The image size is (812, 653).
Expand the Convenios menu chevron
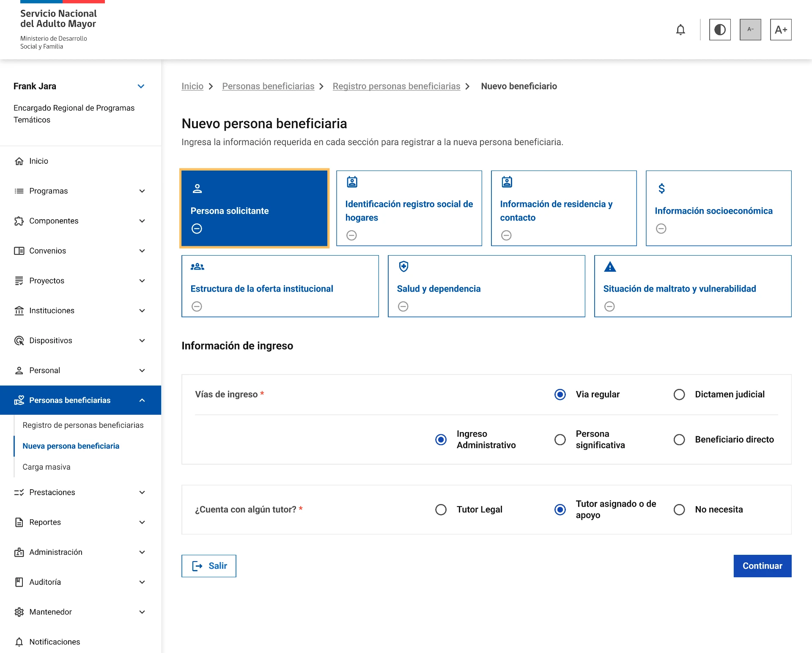click(142, 251)
